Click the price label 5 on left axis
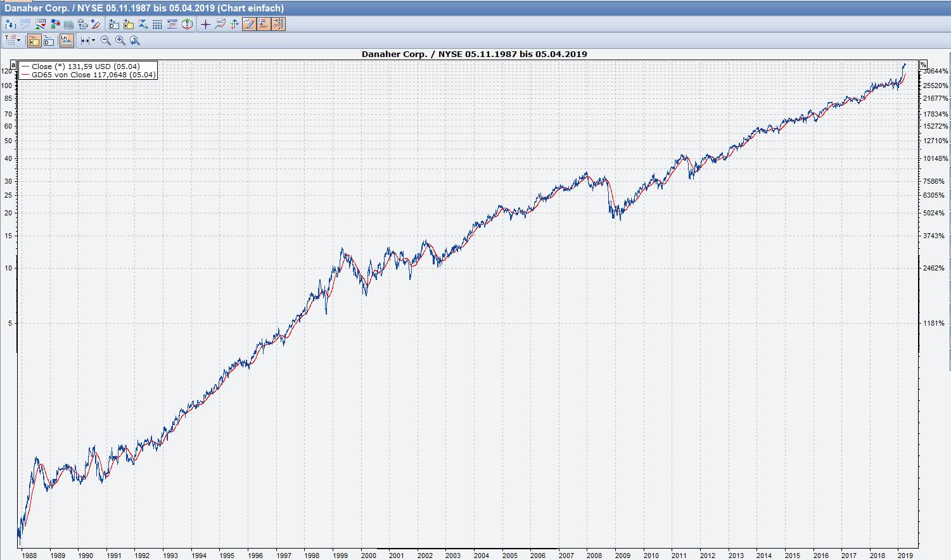This screenshot has width=951, height=560. [x=10, y=323]
